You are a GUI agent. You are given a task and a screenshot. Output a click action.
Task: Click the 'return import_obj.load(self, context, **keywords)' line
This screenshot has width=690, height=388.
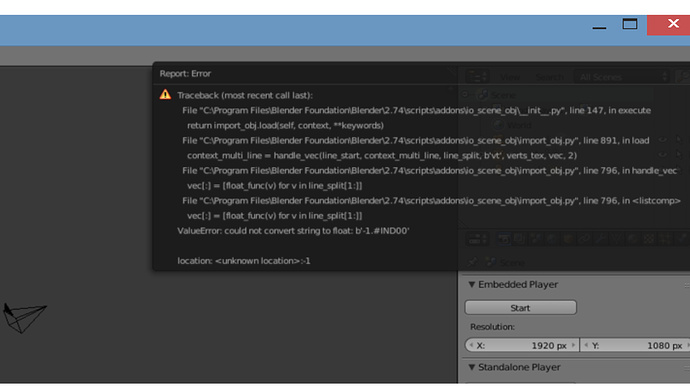point(285,125)
